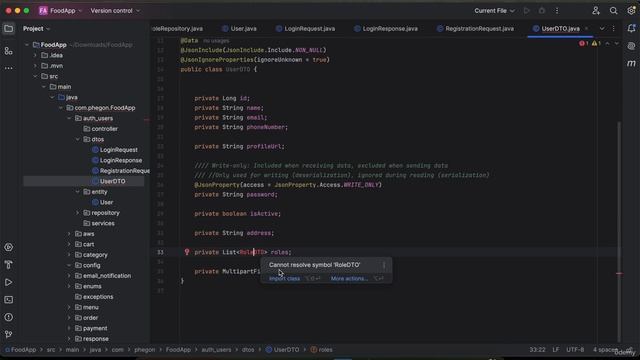Click More actions link in tooltip
This screenshot has height=360, width=640.
tap(349, 279)
